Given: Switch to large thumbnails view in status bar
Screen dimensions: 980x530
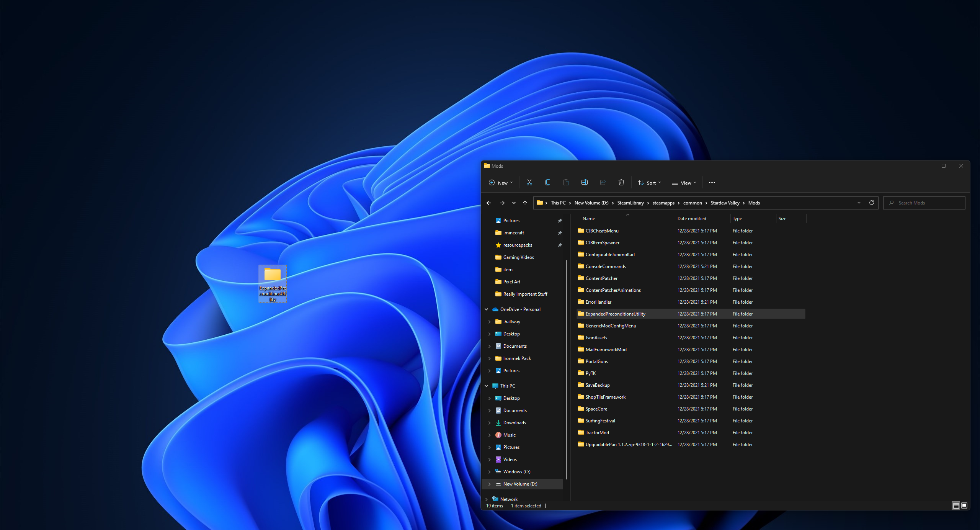Looking at the screenshot, I should 964,505.
